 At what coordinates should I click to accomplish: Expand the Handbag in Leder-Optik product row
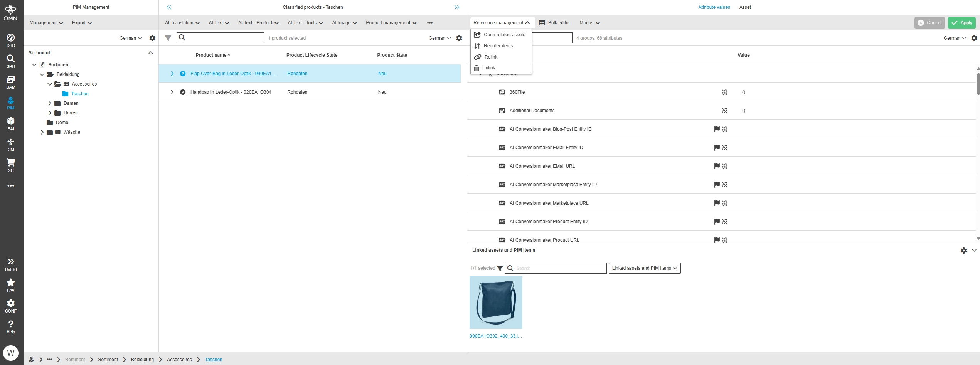pos(172,92)
